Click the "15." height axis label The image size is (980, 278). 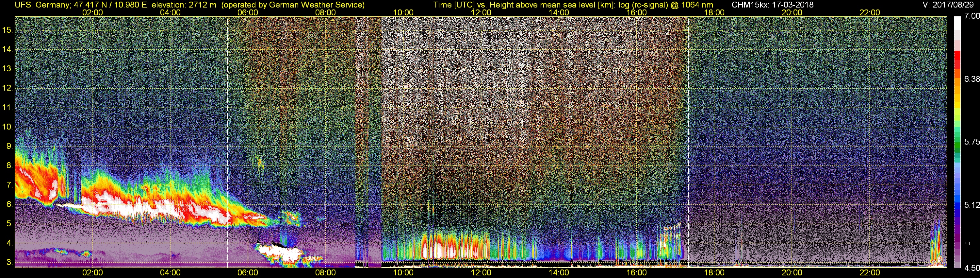coord(8,30)
